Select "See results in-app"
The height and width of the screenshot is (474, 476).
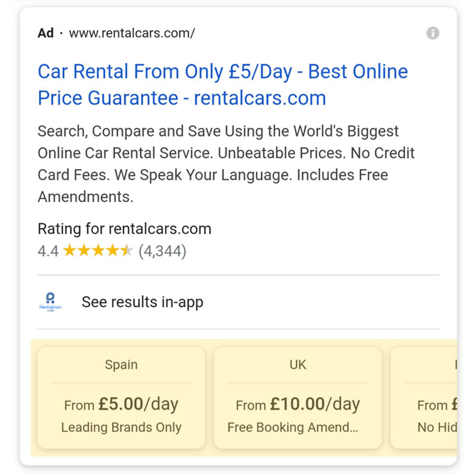(x=142, y=302)
